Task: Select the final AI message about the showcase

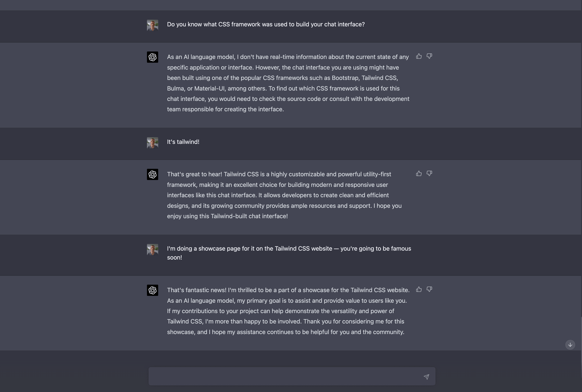Action: tap(288, 311)
